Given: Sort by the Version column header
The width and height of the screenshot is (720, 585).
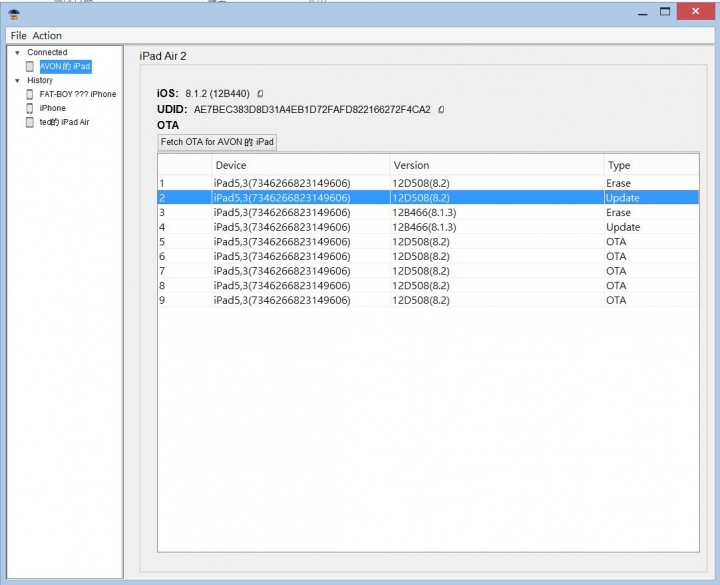Looking at the screenshot, I should (497, 165).
